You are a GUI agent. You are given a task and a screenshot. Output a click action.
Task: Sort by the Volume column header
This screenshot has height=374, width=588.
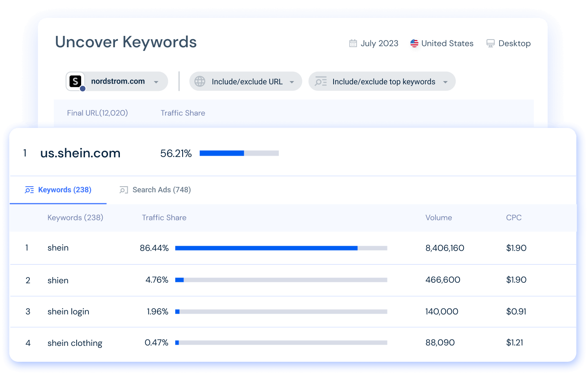tap(438, 218)
